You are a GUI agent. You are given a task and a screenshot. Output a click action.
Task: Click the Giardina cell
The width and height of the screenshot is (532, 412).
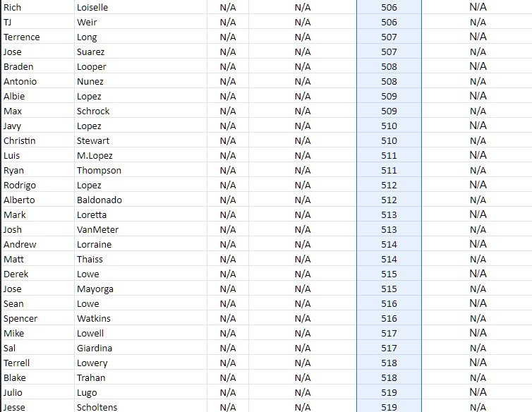tap(140, 348)
